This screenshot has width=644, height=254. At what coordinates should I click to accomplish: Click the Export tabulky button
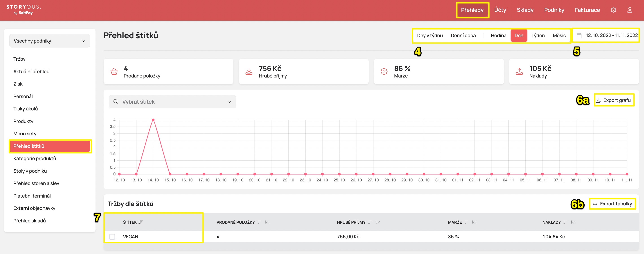tap(612, 204)
